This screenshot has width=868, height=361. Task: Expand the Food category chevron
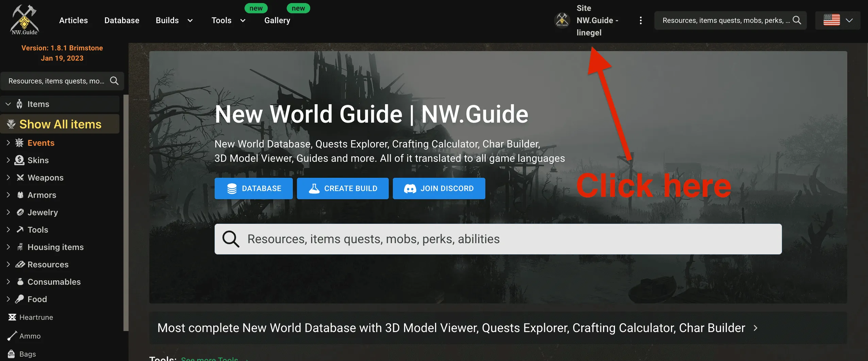[8, 299]
